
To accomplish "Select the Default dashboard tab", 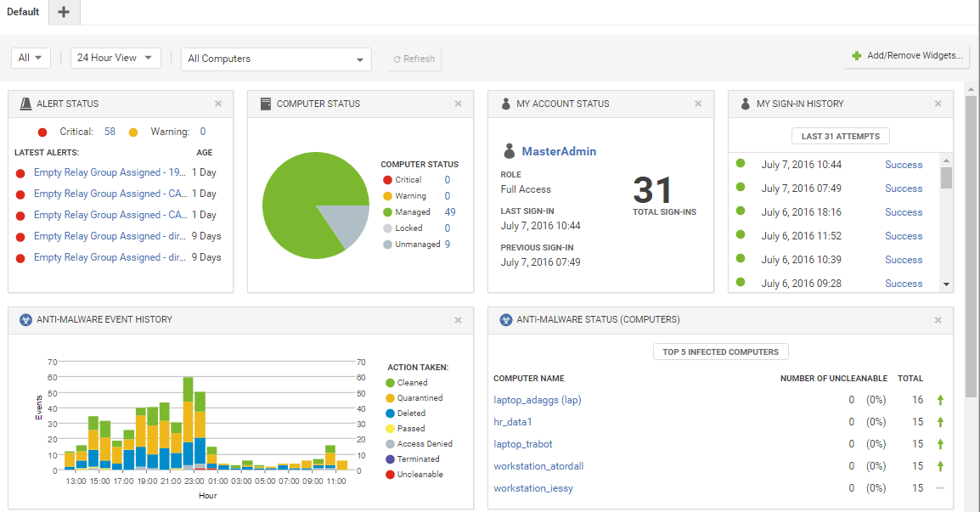I will coord(23,12).
